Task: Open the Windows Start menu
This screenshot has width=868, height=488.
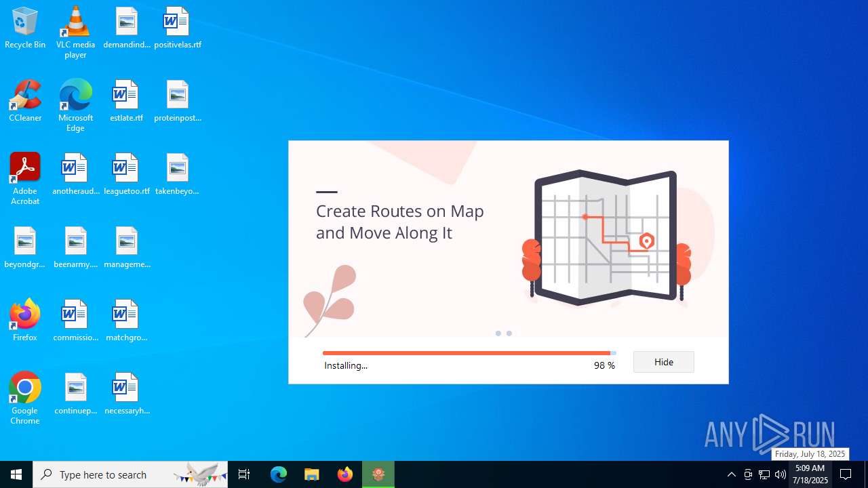Action: (16, 474)
